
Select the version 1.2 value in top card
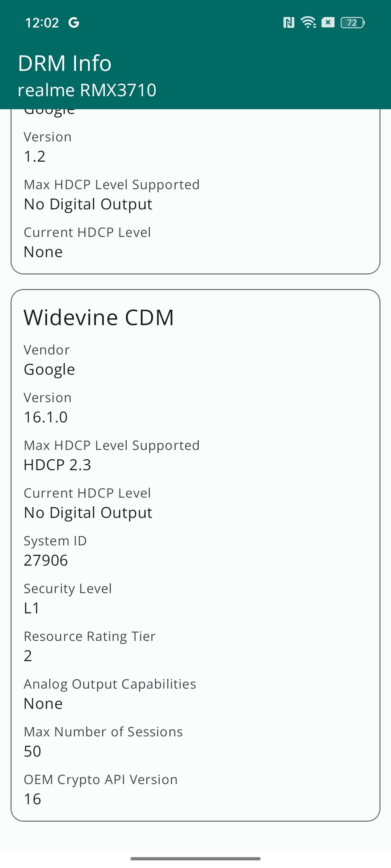click(x=35, y=156)
